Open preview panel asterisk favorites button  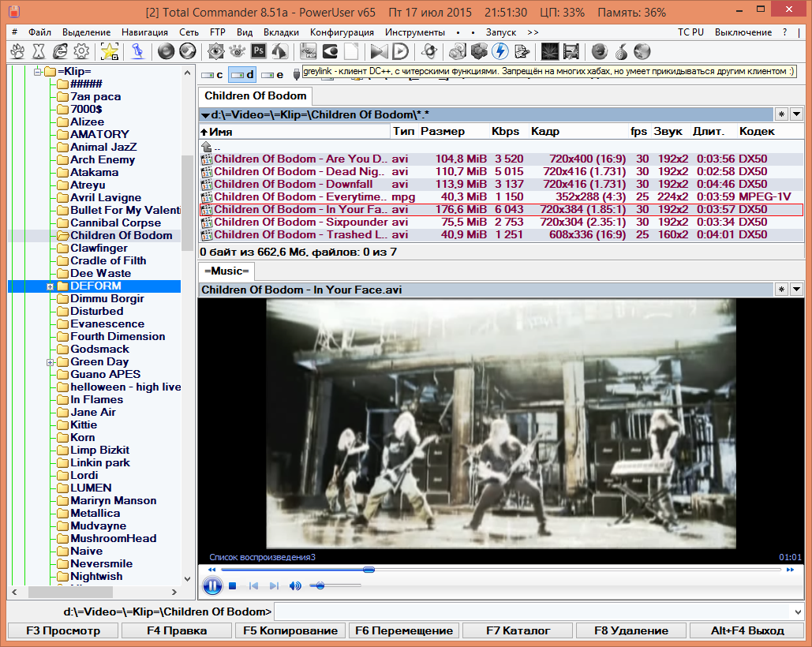click(781, 289)
